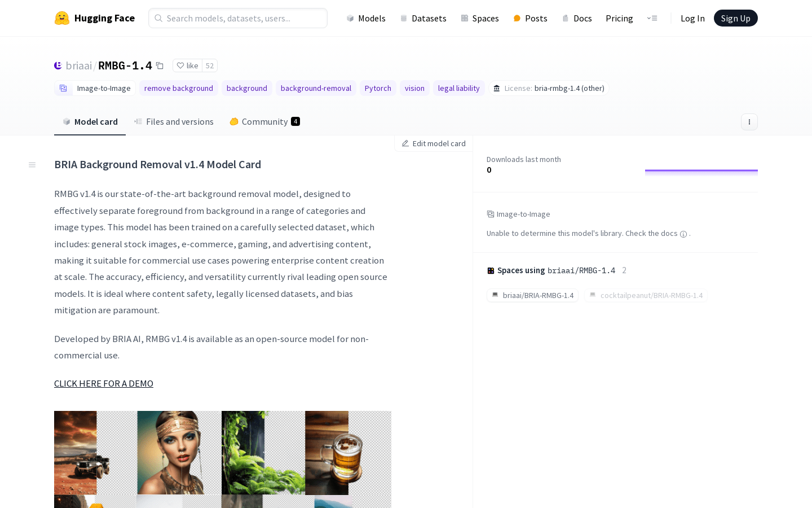Click the downloads trend sparkline chart

(x=701, y=170)
